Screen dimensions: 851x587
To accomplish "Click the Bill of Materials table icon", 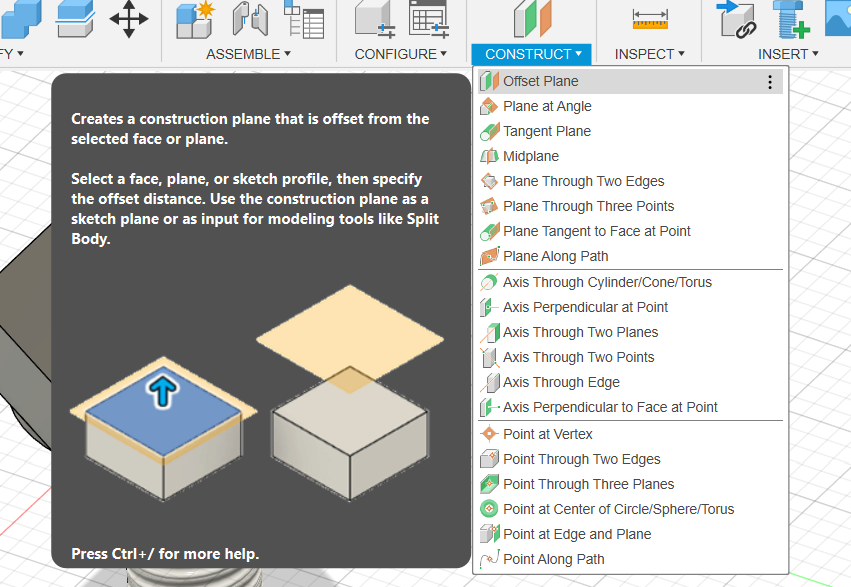I will click(304, 20).
